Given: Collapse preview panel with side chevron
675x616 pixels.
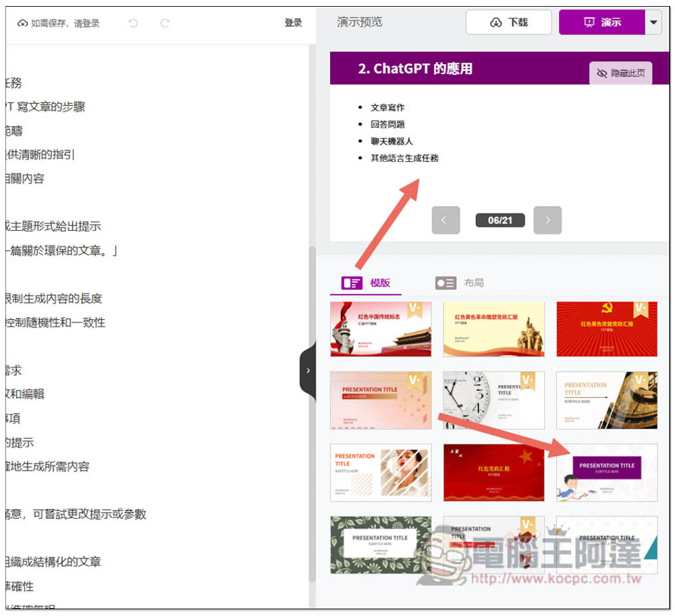Looking at the screenshot, I should pyautogui.click(x=308, y=370).
